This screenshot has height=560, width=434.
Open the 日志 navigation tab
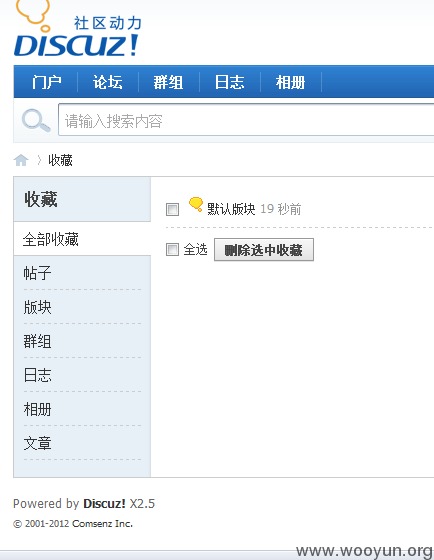(229, 82)
